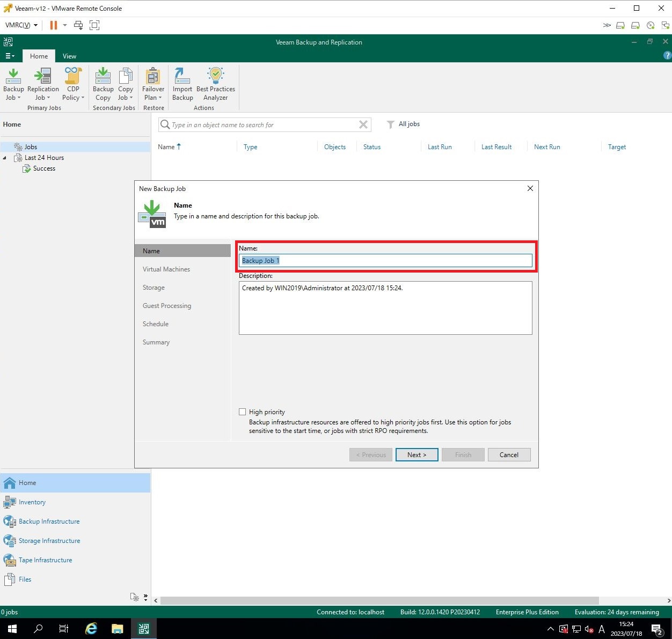Viewport: 672px width, 639px height.
Task: Toggle VMRC full screen mode icon
Action: [x=94, y=25]
